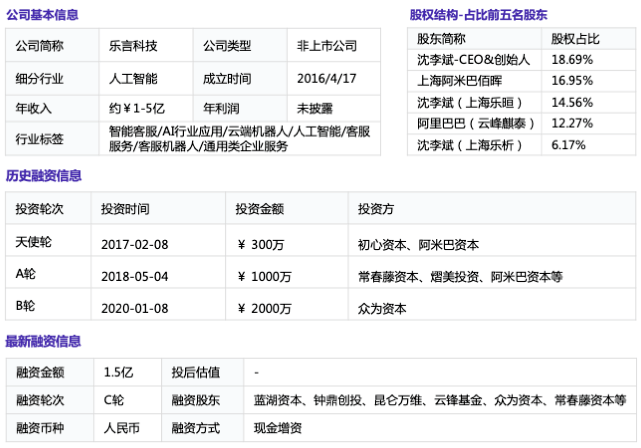Click the 现金增资 financing method value
The height and width of the screenshot is (448, 641).
point(283,430)
